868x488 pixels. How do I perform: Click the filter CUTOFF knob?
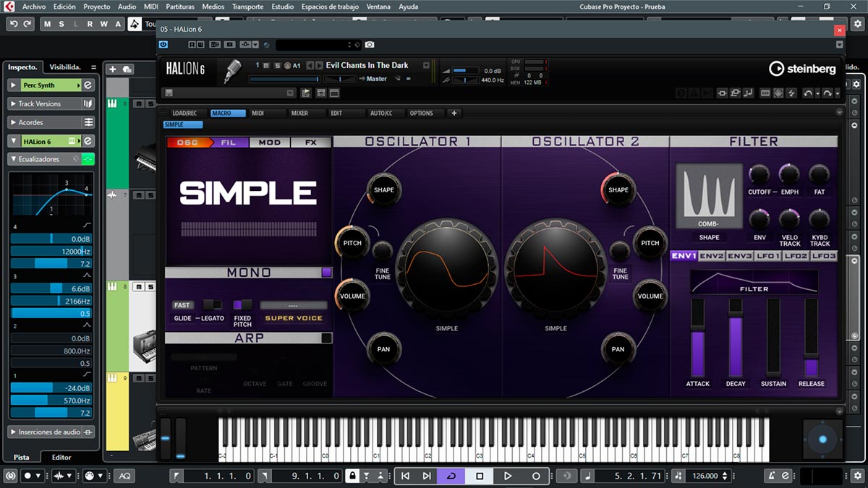pos(759,174)
